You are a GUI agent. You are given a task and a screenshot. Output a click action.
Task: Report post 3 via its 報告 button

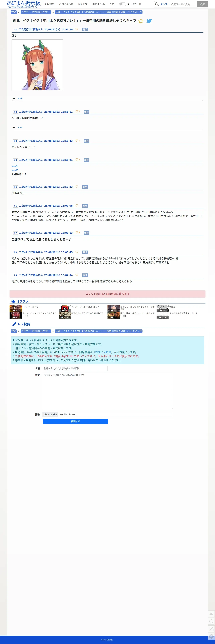coord(86,141)
